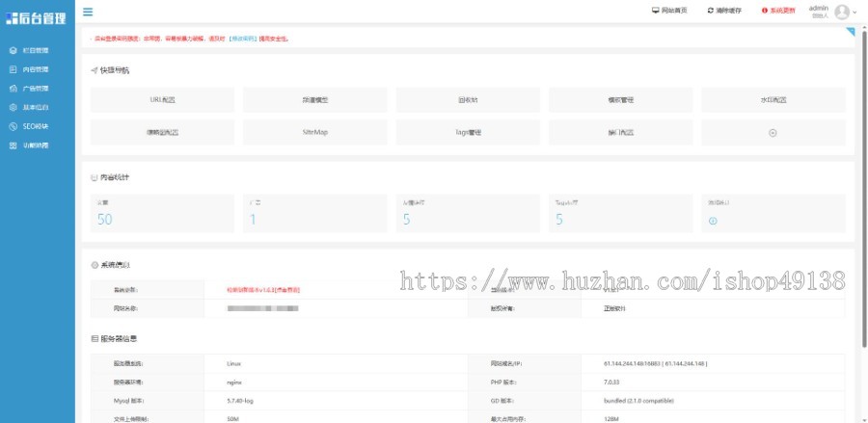Image resolution: width=868 pixels, height=423 pixels.
Task: Click the 'bundled (2.1.0 compatible)' GD value
Action: point(638,401)
